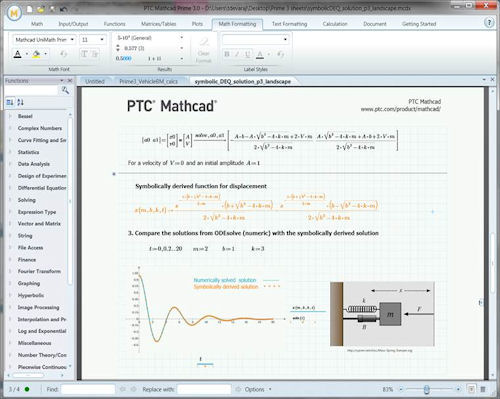Select the Log and Exponential category
500x399 pixels.
pos(42,331)
